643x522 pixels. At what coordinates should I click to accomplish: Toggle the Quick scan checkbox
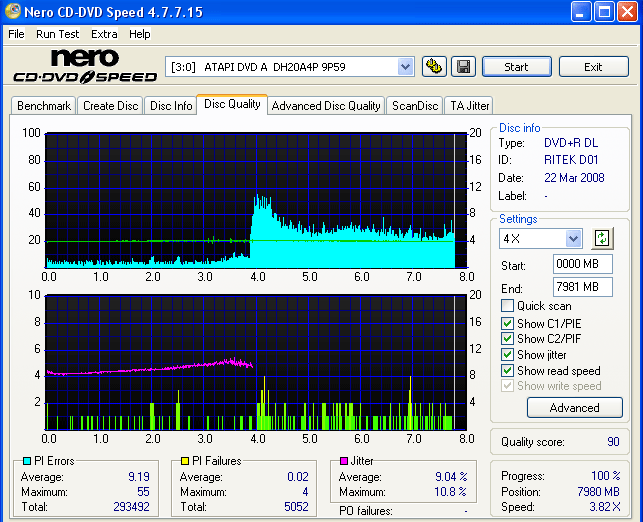pos(507,305)
